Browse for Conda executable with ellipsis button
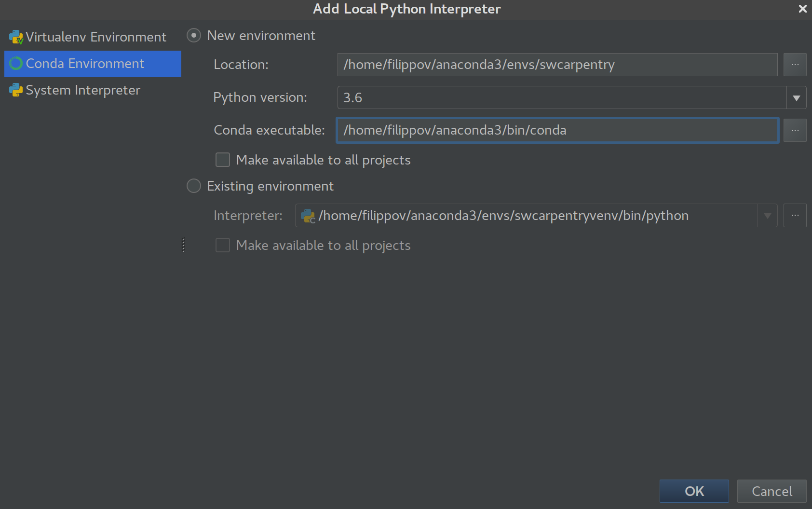Image resolution: width=812 pixels, height=509 pixels. [795, 130]
